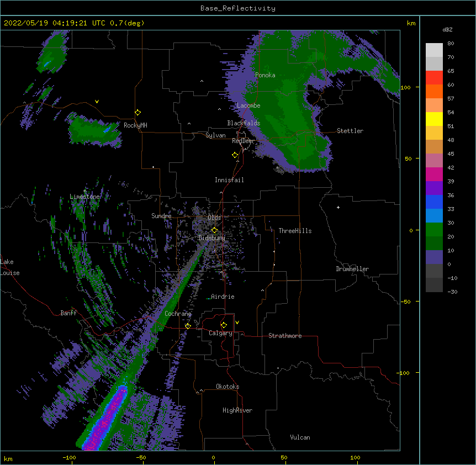Click the 50 tick on the right axis
Screen dimensions: 476x465
(408, 158)
